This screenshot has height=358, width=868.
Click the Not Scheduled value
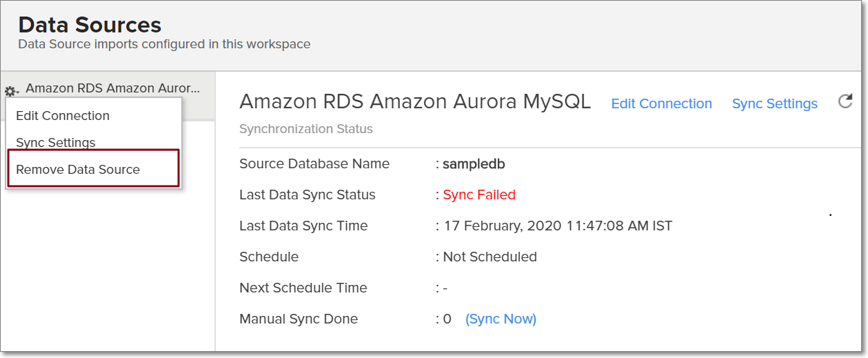(489, 257)
